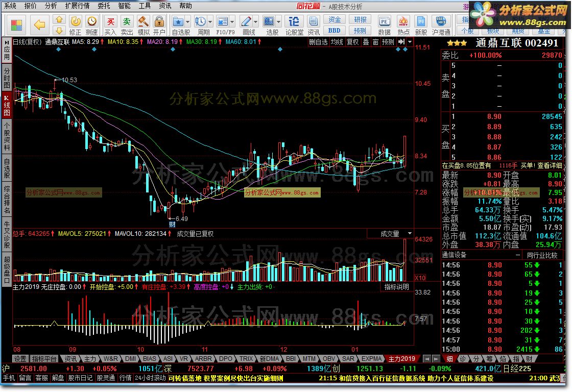The height and width of the screenshot is (392, 572).
Task: Click the BBD button
Action: click(x=335, y=30)
